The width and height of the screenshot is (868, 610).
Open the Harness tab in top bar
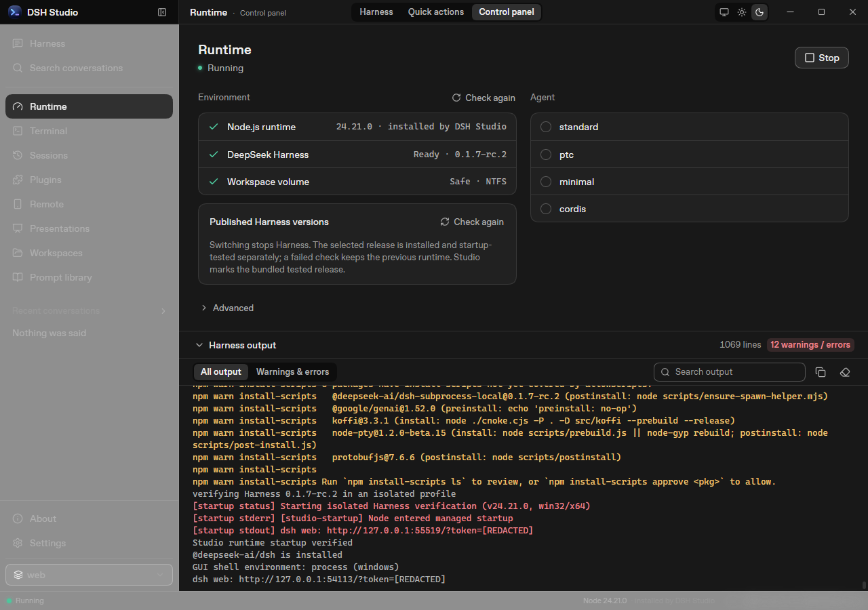point(376,12)
